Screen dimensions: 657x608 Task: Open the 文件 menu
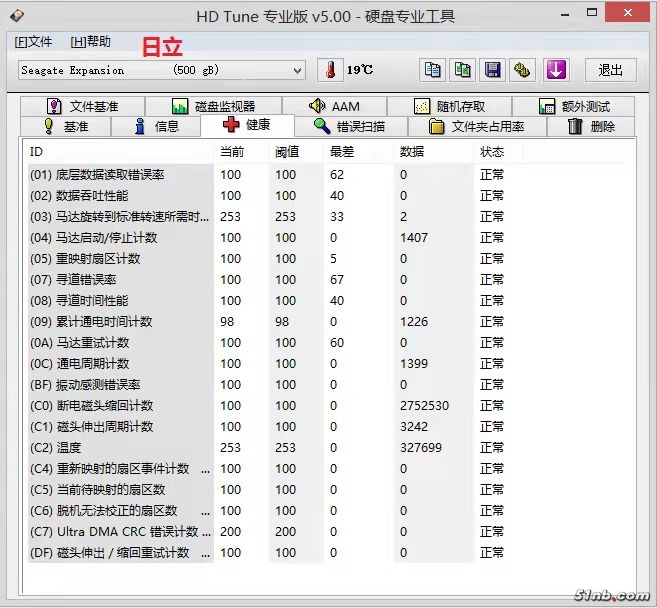[33, 42]
